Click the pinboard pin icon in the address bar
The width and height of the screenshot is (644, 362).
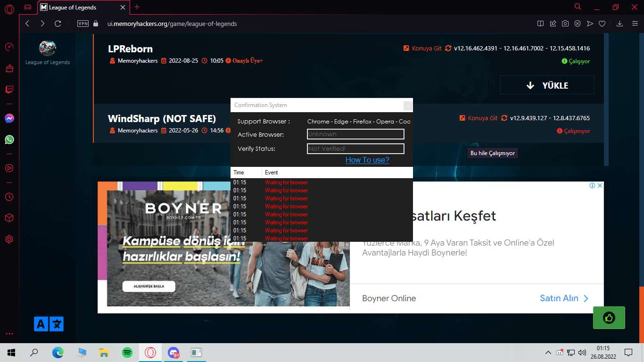tap(553, 24)
